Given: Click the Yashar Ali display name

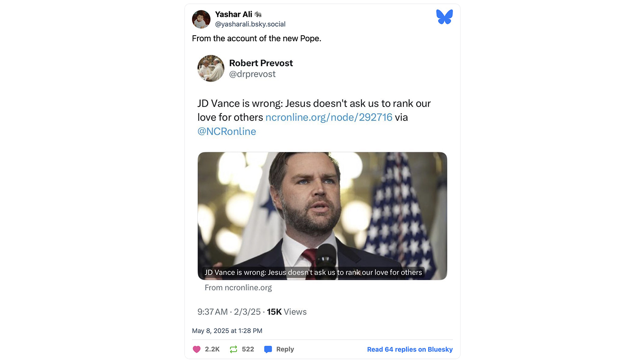Looking at the screenshot, I should [234, 15].
